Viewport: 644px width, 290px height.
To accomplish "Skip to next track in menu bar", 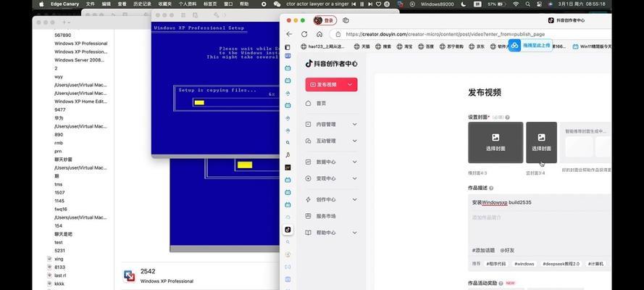I will (x=370, y=4).
